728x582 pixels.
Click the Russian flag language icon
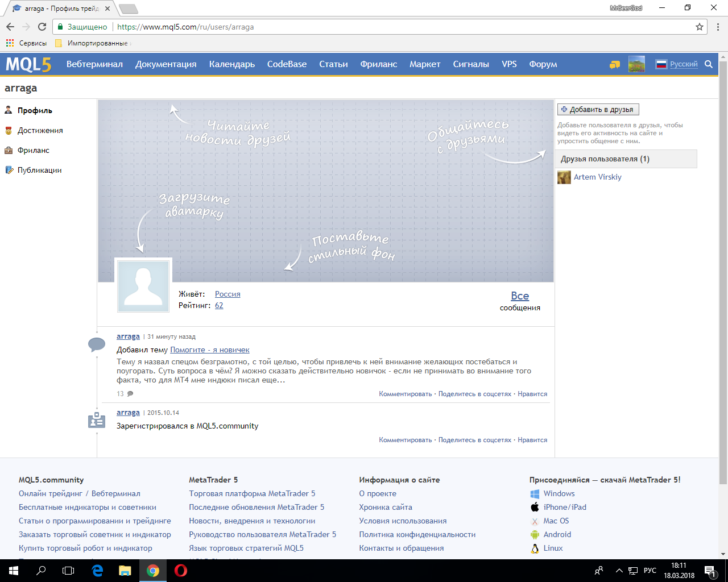[x=661, y=64]
